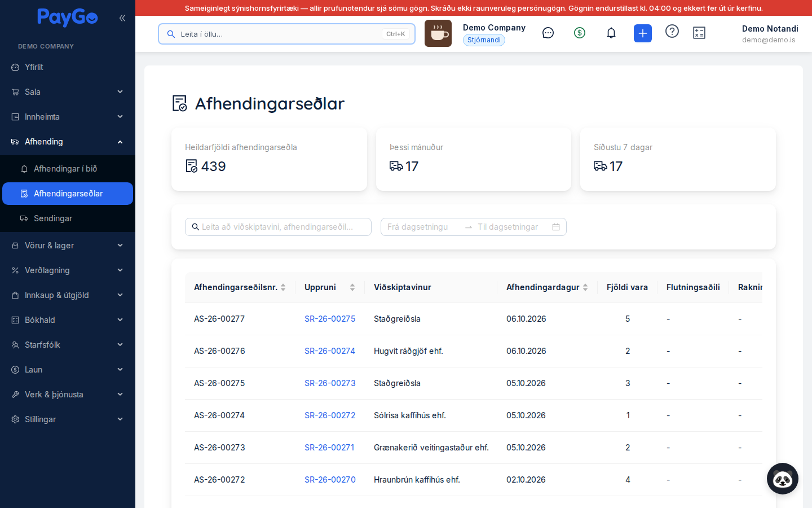This screenshot has height=508, width=812.
Task: Sort by Afhendingarseðilsnr. column
Action: click(240, 287)
